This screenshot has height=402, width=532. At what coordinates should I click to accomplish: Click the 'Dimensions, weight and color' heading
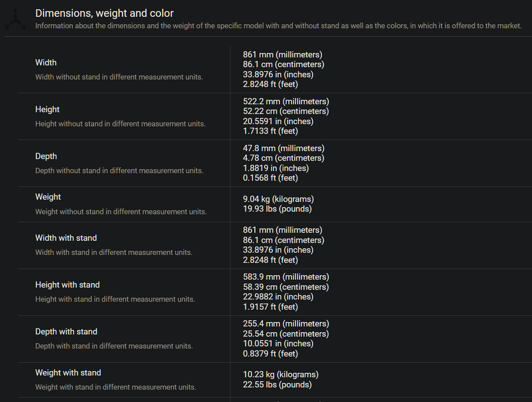pos(105,13)
